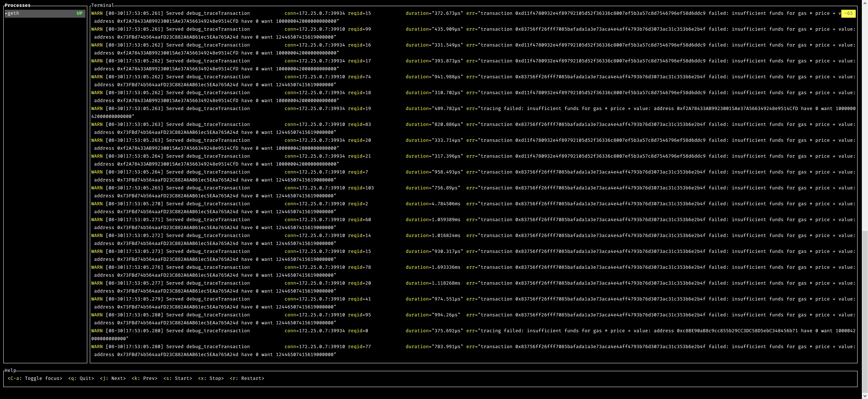868x399 pixels.
Task: Click the window's vertical scrollbar thumb
Action: 865,311
